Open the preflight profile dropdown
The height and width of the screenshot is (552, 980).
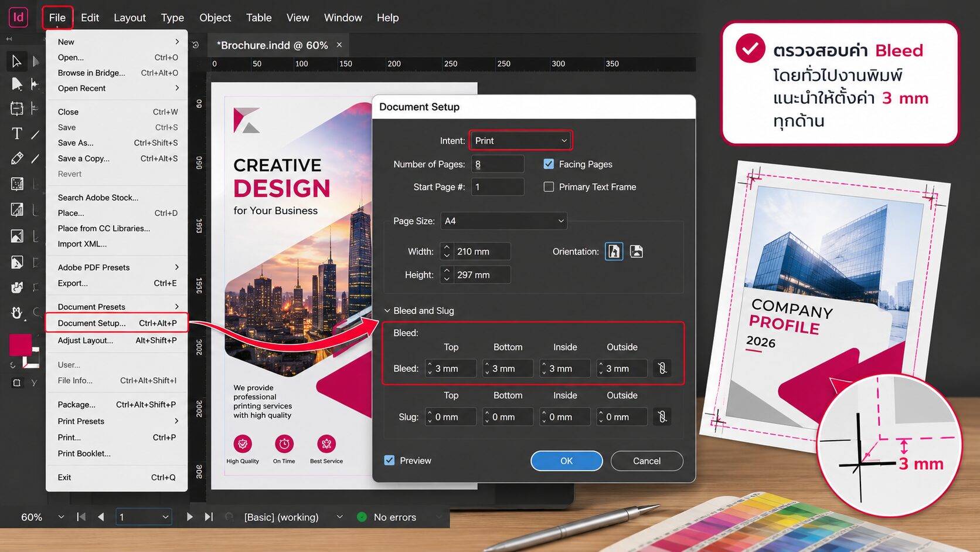339,517
